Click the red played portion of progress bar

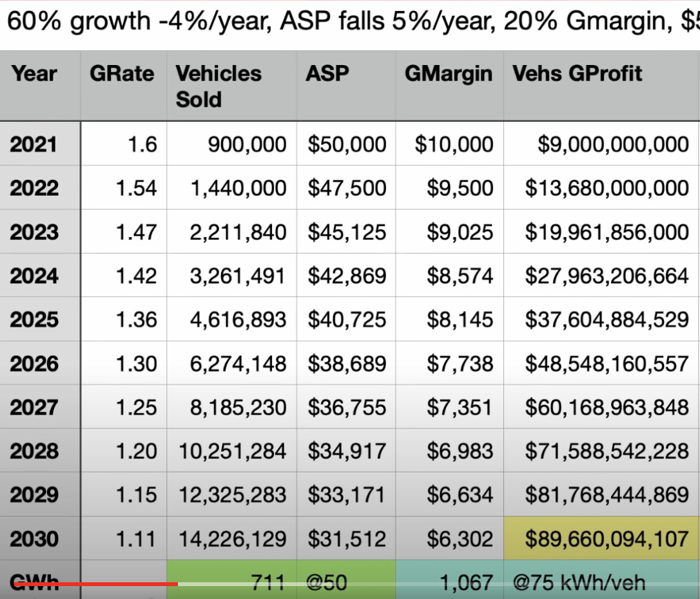tap(97, 584)
